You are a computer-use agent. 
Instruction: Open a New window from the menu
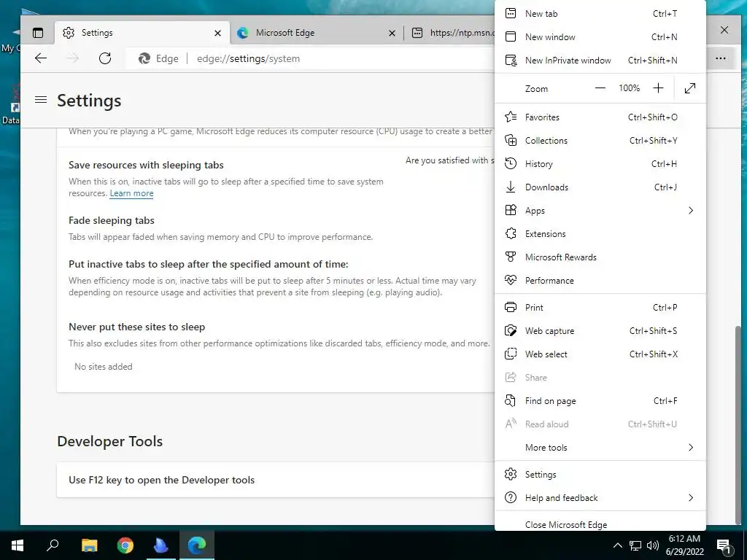[600, 37]
